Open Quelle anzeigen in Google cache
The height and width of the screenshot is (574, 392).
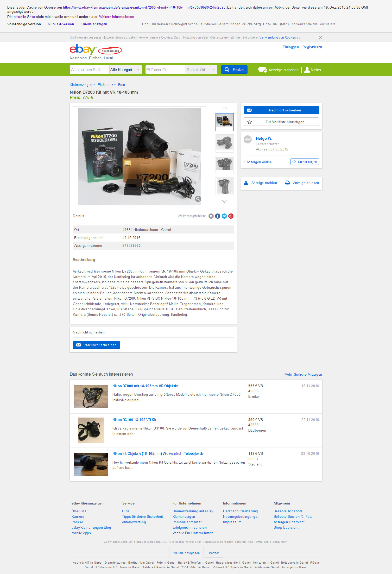pyautogui.click(x=94, y=24)
